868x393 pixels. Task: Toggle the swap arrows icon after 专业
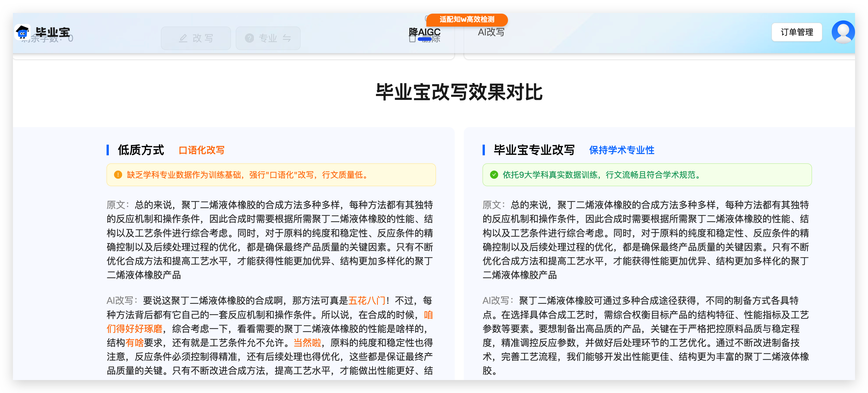pyautogui.click(x=287, y=38)
